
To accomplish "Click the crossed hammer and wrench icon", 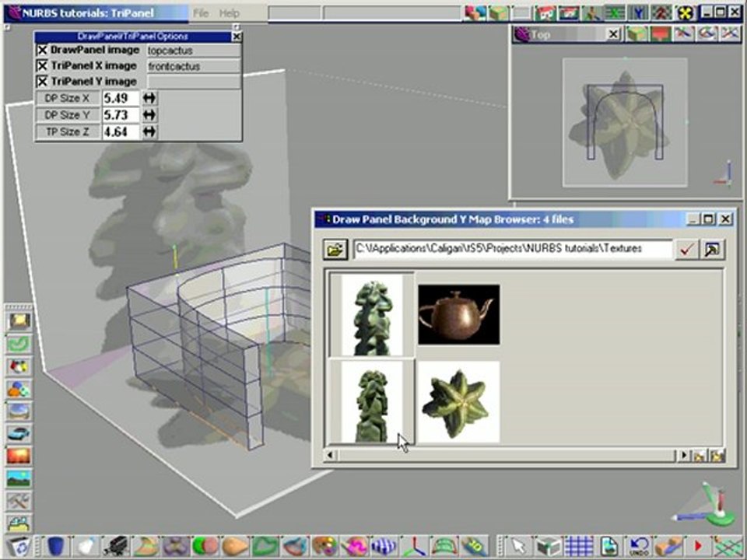I will tap(19, 501).
